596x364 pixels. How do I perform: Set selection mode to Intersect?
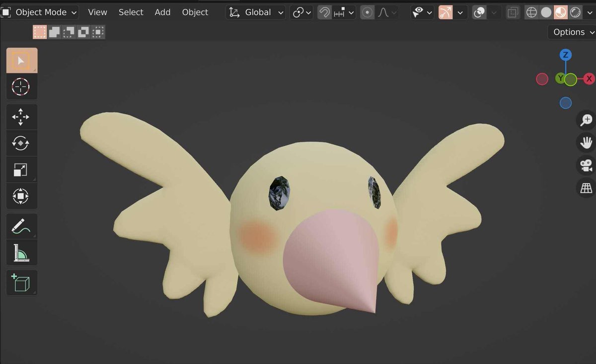(98, 32)
